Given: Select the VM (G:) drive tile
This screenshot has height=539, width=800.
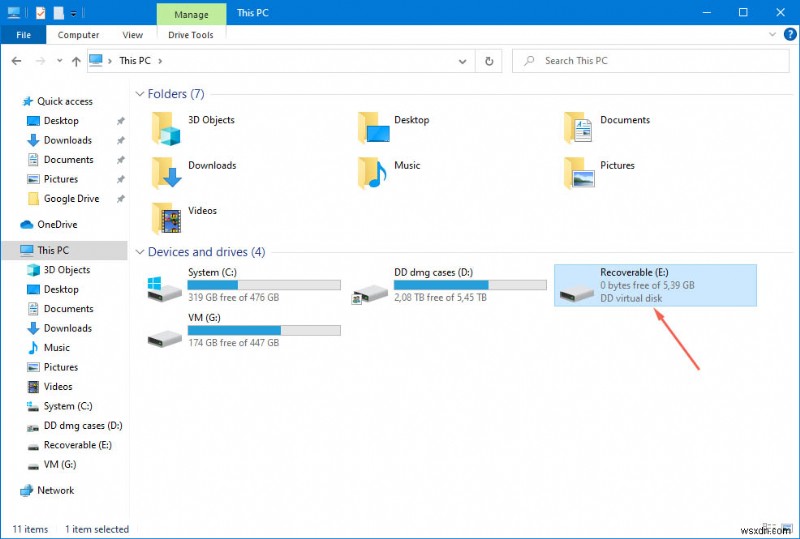Looking at the screenshot, I should 244,330.
